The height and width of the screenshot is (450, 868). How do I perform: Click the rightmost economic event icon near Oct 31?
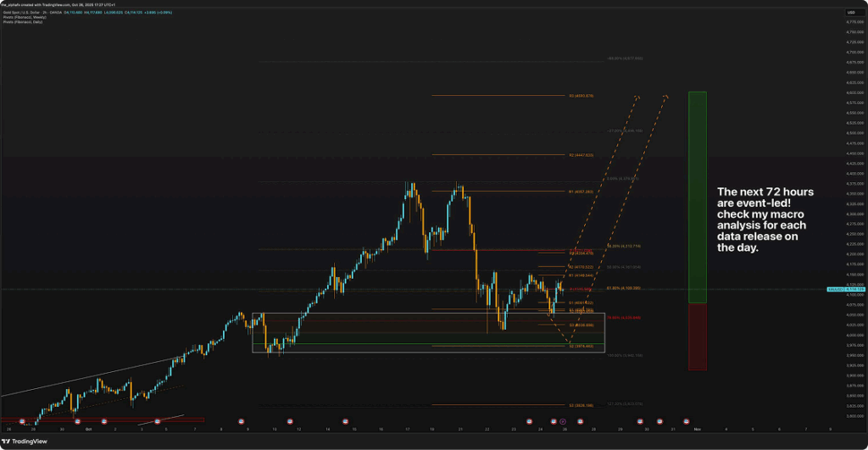point(686,420)
